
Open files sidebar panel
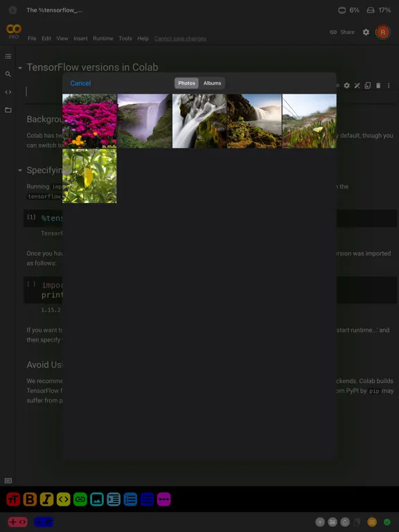pos(8,110)
